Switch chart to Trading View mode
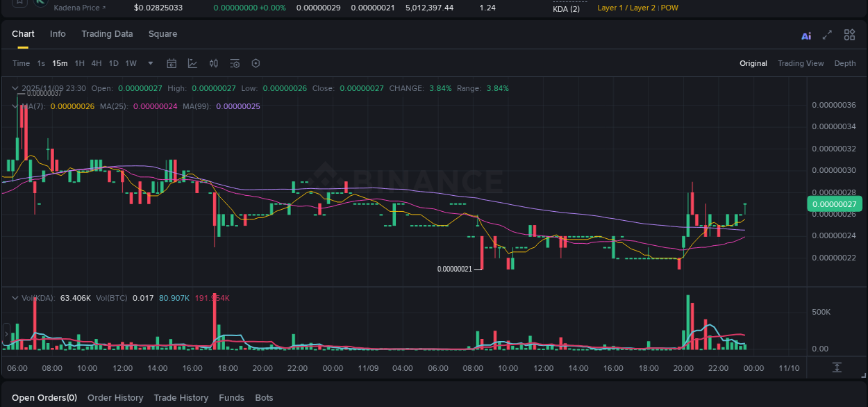The width and height of the screenshot is (868, 407). (801, 63)
